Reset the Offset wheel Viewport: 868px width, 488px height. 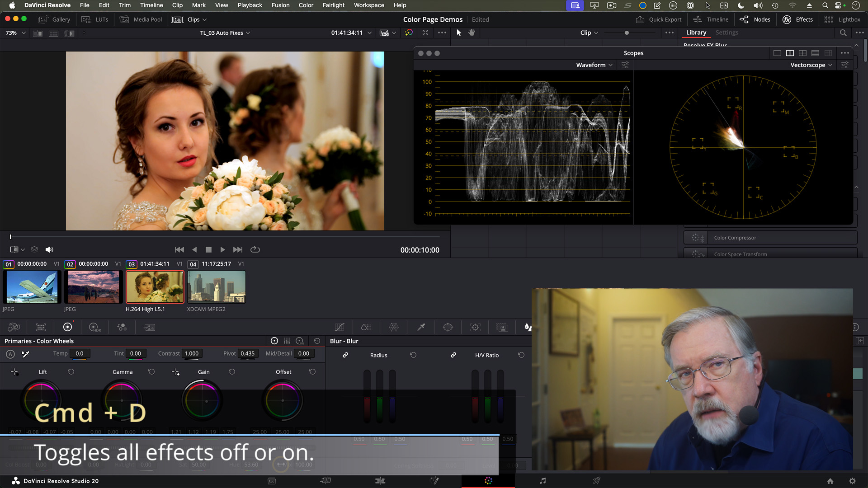312,371
